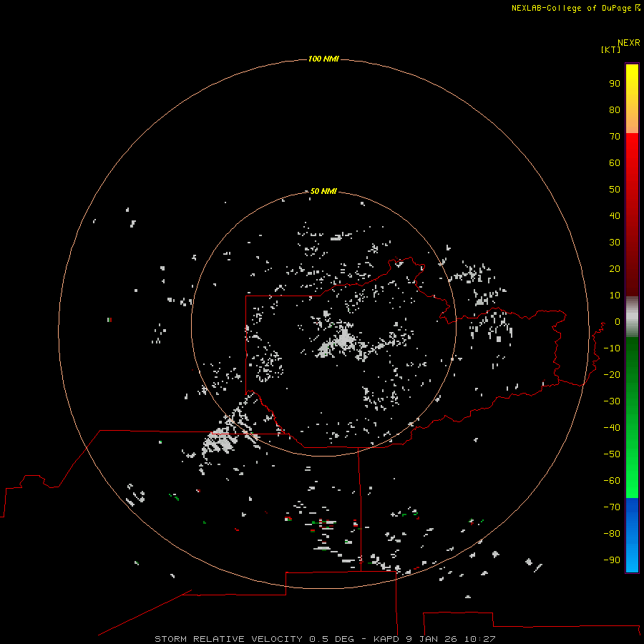Click the -90 value on the velocity scale
This screenshot has height=644, width=644.
click(612, 560)
